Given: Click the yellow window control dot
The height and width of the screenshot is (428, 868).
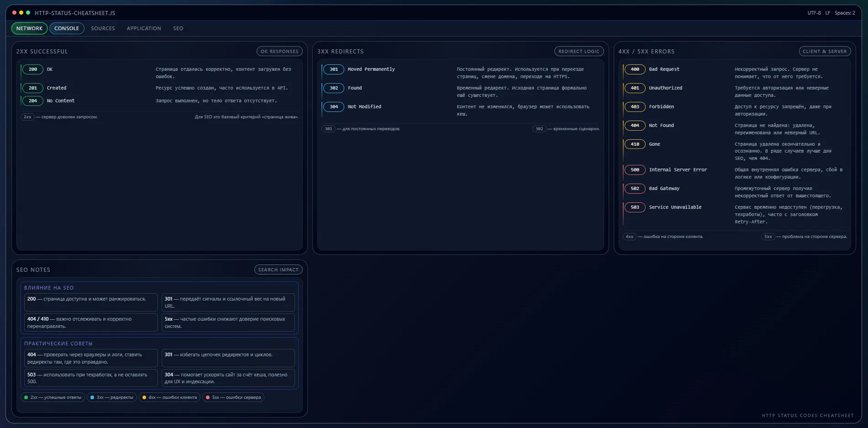Looking at the screenshot, I should (21, 13).
